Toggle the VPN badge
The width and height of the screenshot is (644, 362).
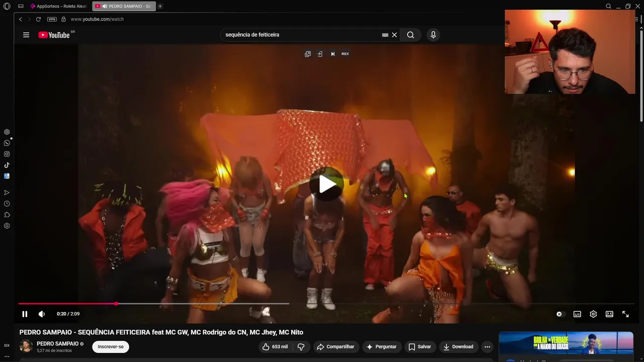pyautogui.click(x=52, y=19)
